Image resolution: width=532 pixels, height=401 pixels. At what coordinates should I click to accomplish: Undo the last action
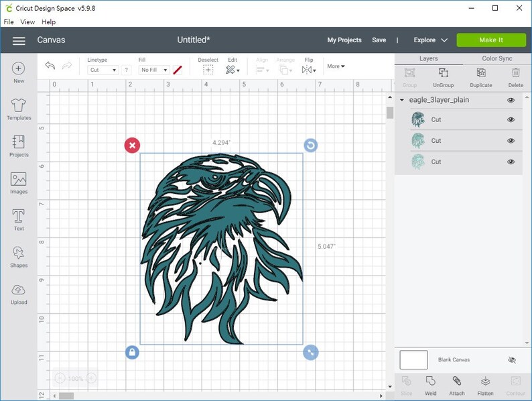(50, 65)
